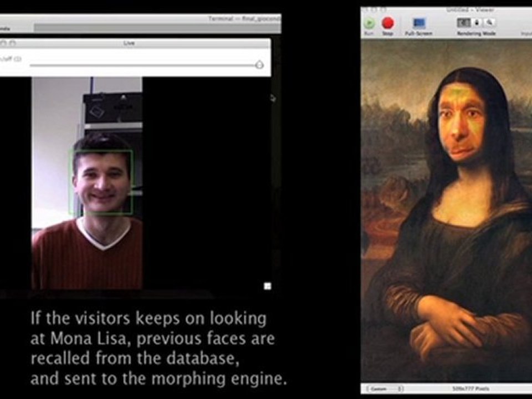Viewport: 532px width, 399px height.
Task: Click the webcam video feed of man
Action: pyautogui.click(x=87, y=183)
